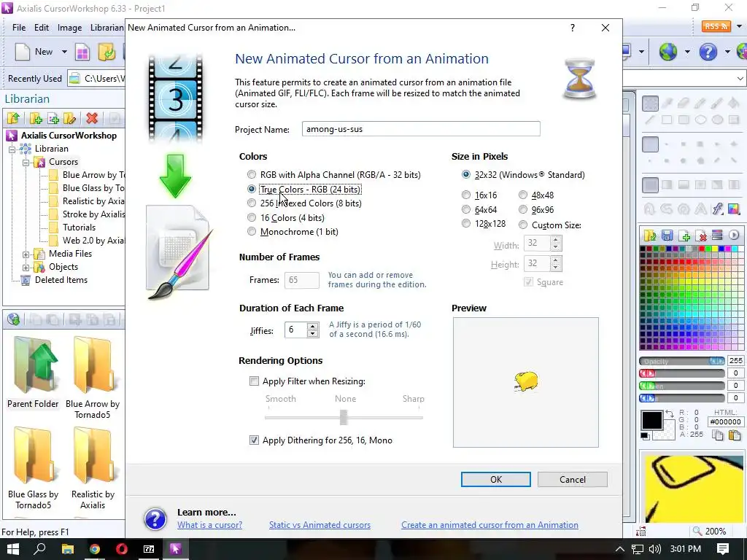Open the File menu
Image resolution: width=747 pixels, height=560 pixels.
(x=19, y=28)
